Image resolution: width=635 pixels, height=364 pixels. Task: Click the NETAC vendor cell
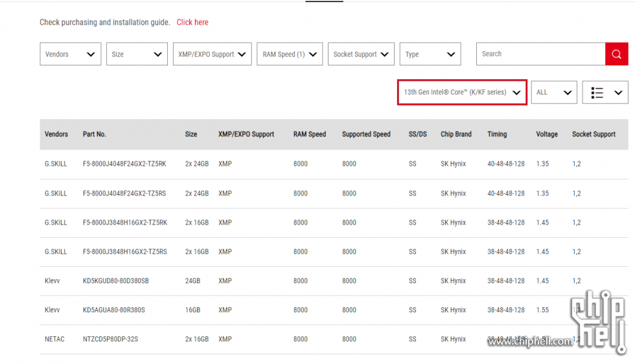pos(54,339)
